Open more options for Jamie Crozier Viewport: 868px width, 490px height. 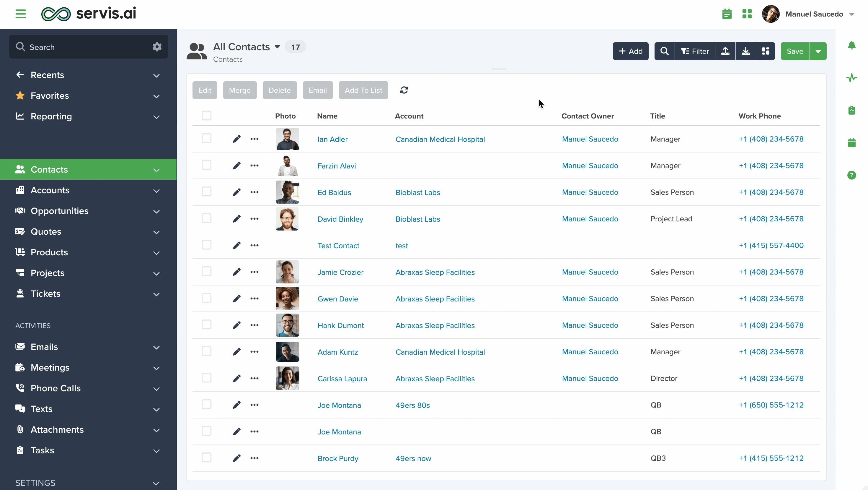coord(254,272)
